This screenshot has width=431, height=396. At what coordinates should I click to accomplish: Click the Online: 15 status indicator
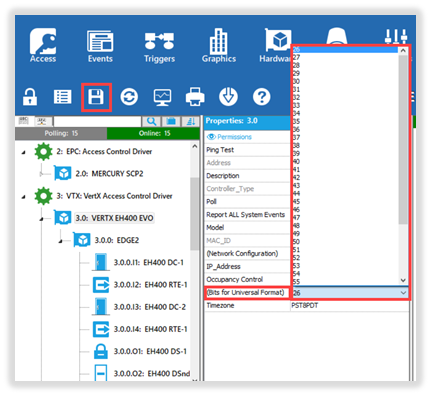[153, 133]
